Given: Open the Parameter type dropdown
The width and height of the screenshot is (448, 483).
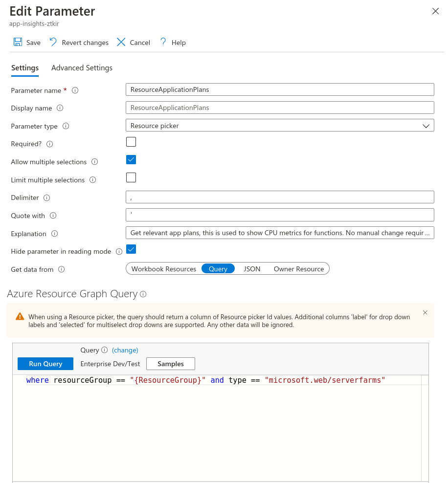Looking at the screenshot, I should 280,126.
